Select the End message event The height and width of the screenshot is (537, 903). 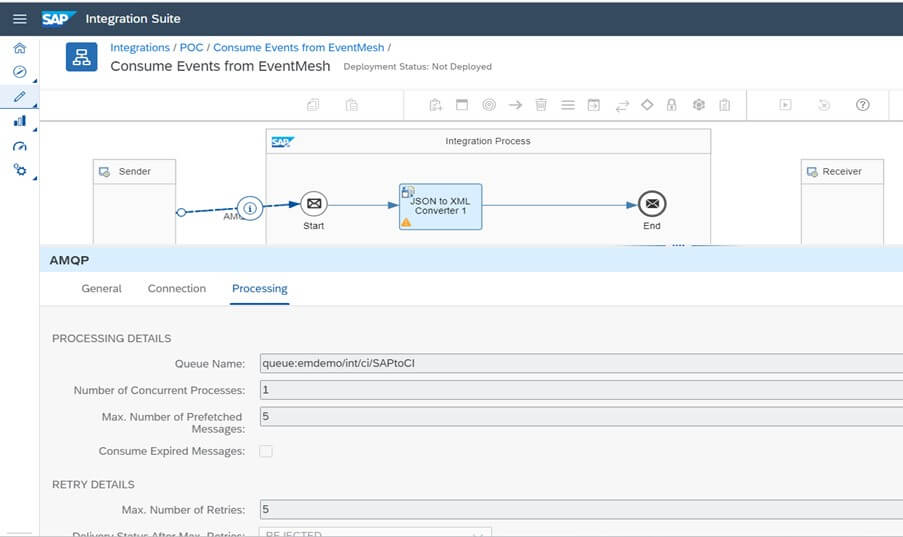pos(652,204)
